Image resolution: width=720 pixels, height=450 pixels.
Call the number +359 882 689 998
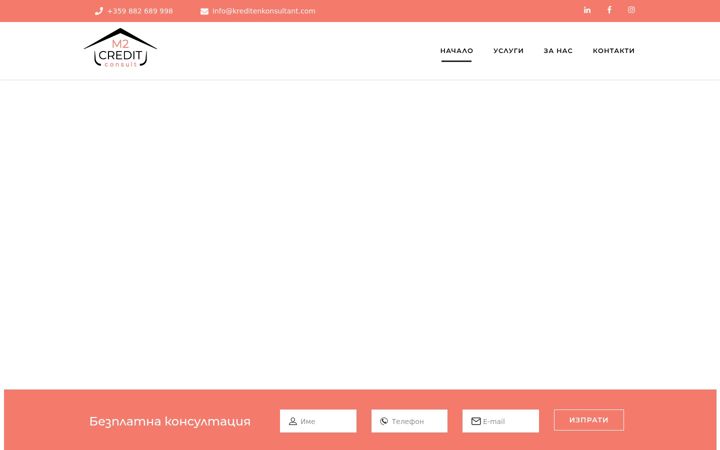click(140, 11)
